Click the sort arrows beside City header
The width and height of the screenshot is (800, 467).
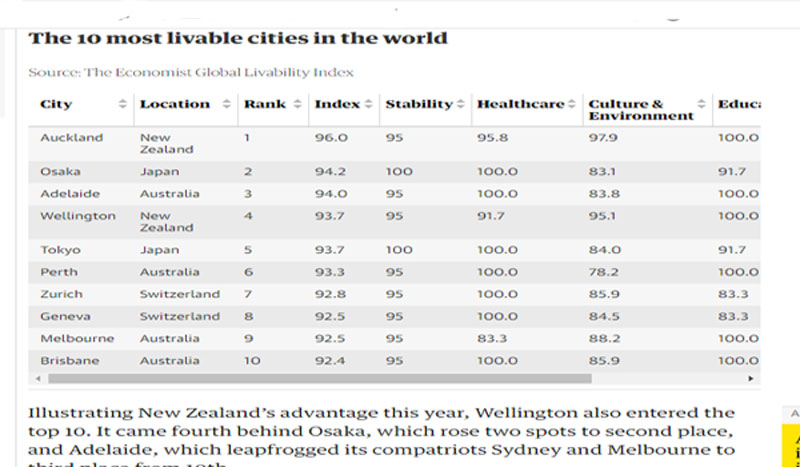point(123,105)
